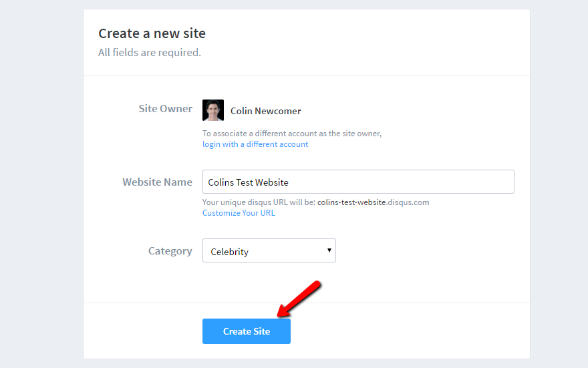The height and width of the screenshot is (368, 588).
Task: Open the login with a different account link
Action: (x=255, y=144)
